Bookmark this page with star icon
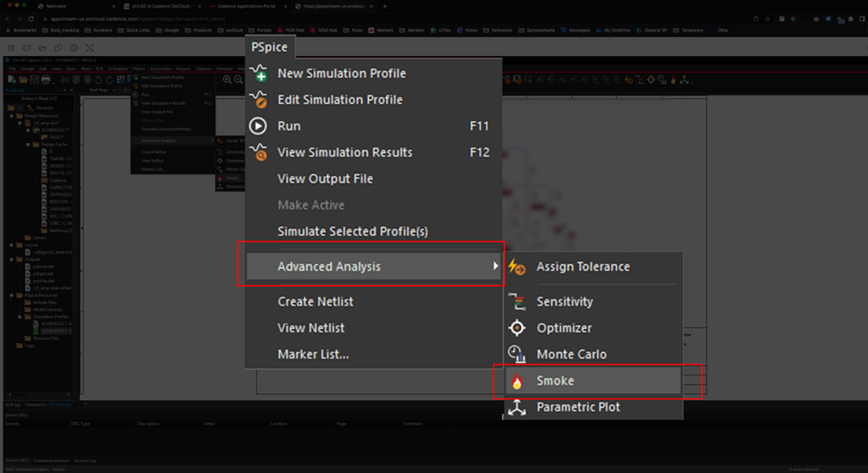The width and height of the screenshot is (868, 473). click(x=767, y=19)
